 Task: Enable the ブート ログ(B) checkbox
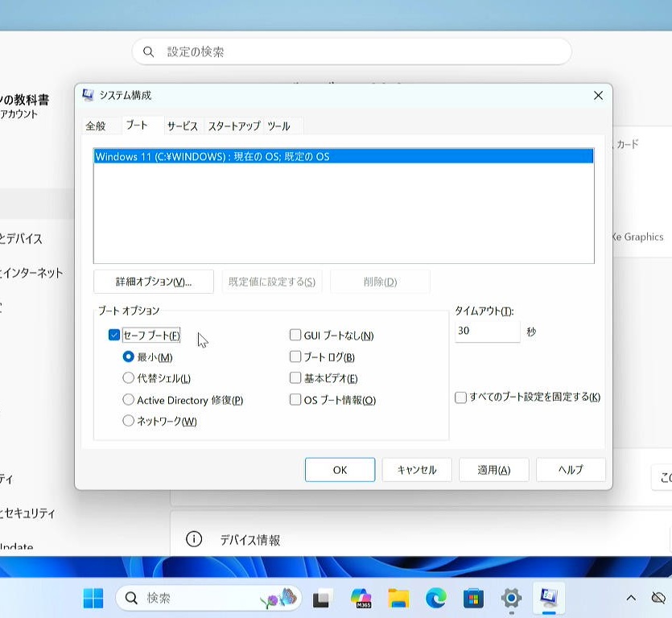[x=295, y=356]
